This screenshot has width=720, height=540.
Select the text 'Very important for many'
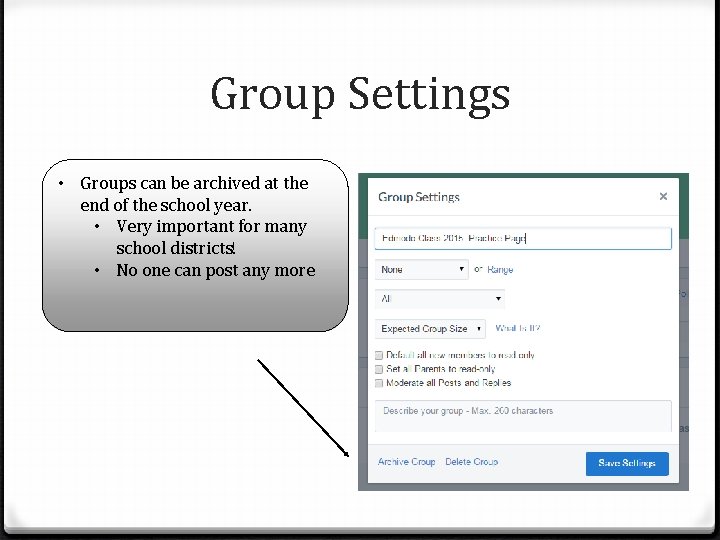212,226
